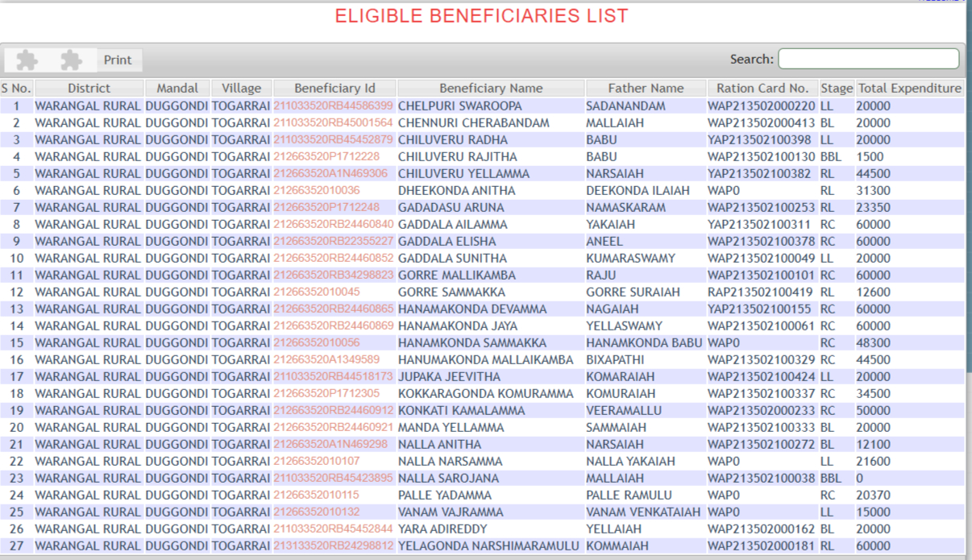Open beneficiary ID 212663520A1349589
Image resolution: width=972 pixels, height=560 pixels.
click(326, 359)
